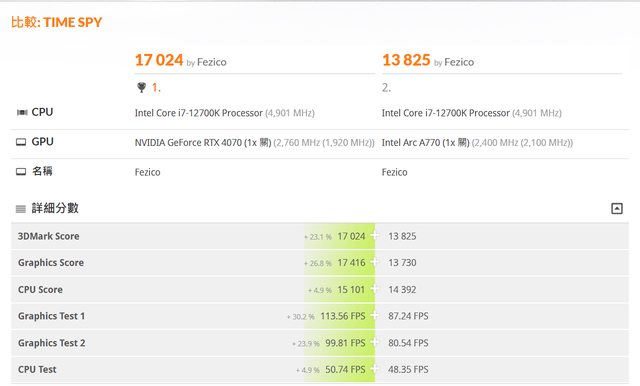Open the 13 825 score result
The height and width of the screenshot is (386, 640).
tap(406, 60)
